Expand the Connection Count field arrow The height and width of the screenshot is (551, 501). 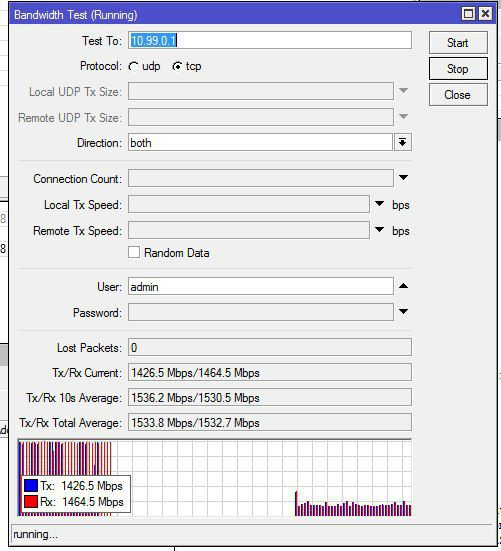tap(403, 177)
